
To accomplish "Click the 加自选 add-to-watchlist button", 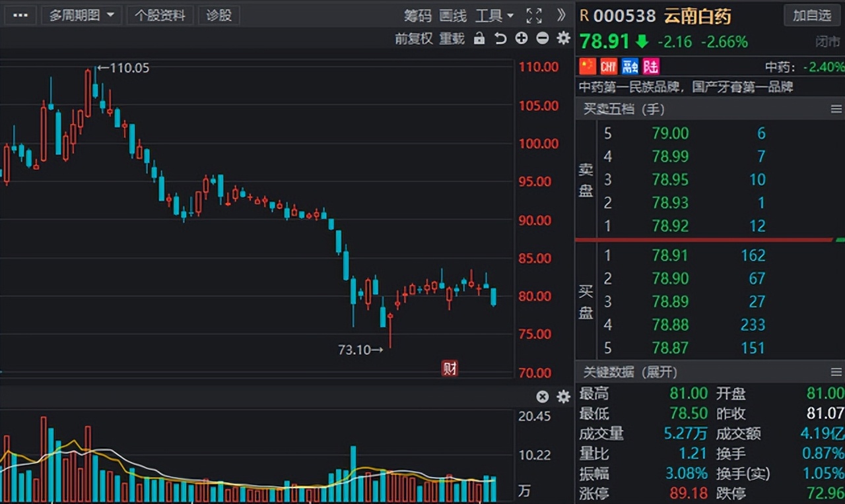I will [x=811, y=15].
